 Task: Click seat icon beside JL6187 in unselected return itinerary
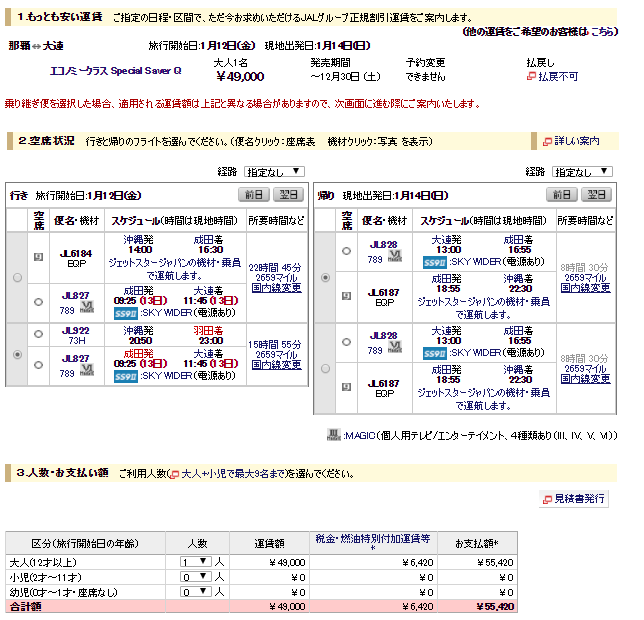[346, 387]
